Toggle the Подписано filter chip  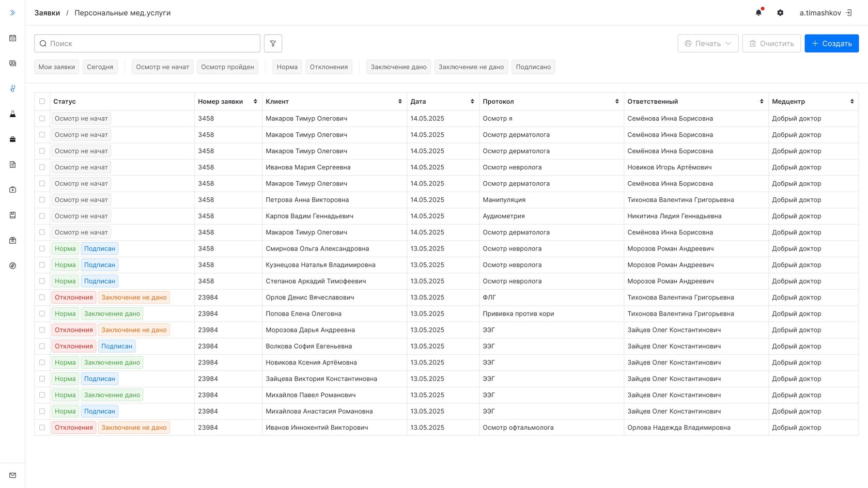click(x=533, y=67)
